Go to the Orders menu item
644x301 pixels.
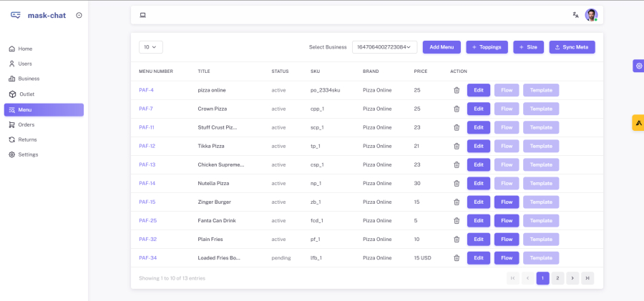click(x=26, y=124)
